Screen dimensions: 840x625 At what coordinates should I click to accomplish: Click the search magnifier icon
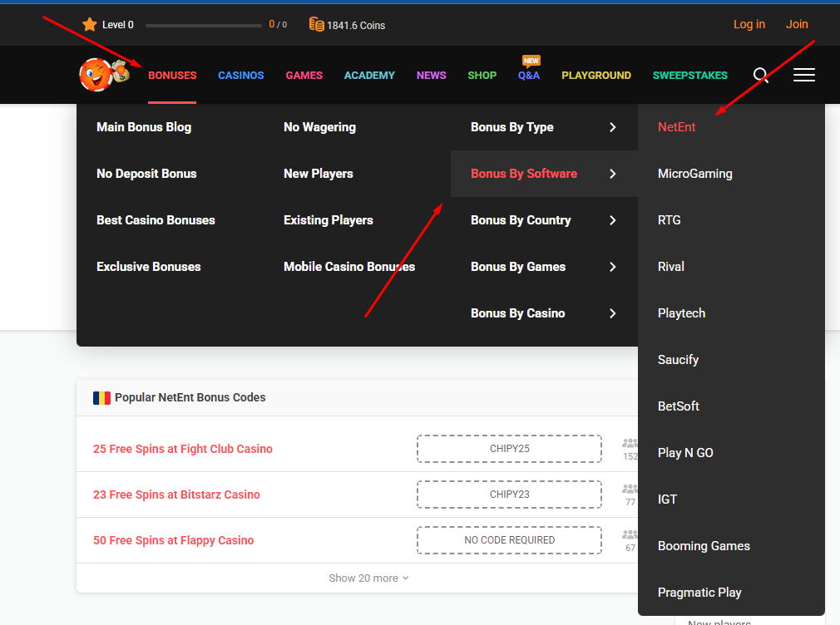(x=760, y=76)
